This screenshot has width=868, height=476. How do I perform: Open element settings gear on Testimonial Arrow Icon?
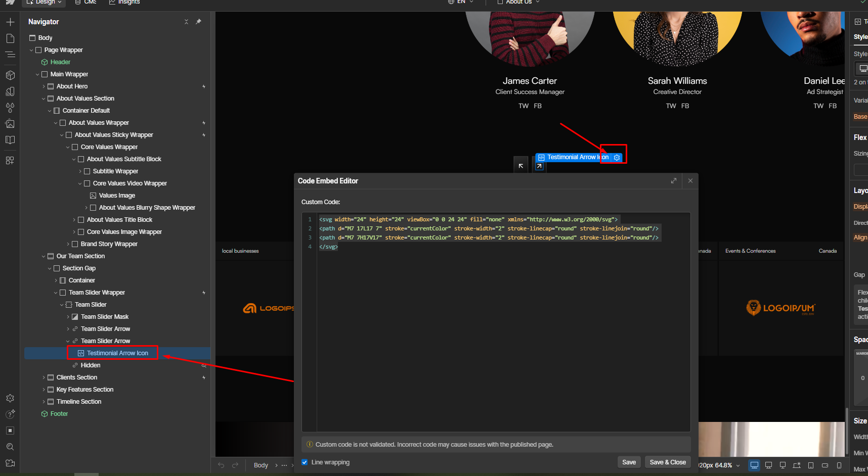pos(617,157)
